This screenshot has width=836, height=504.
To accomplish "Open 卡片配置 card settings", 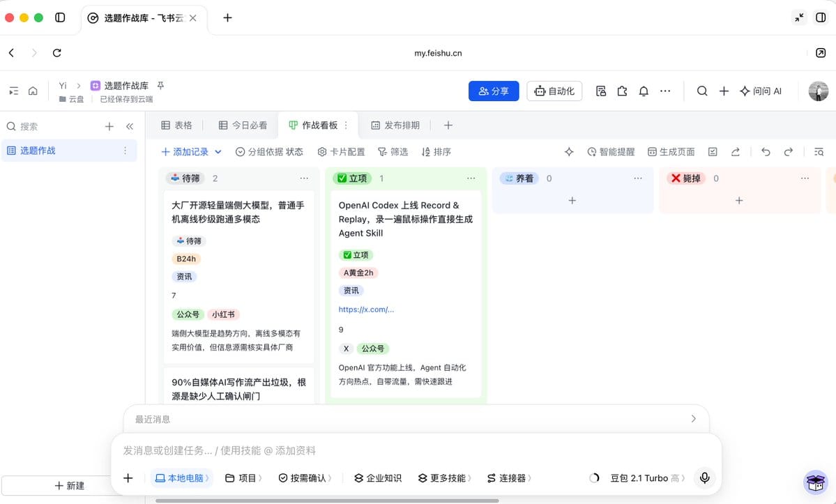I will (x=341, y=152).
